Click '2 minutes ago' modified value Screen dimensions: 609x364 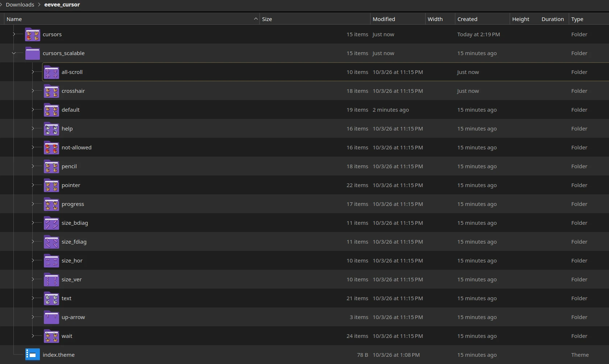point(391,110)
